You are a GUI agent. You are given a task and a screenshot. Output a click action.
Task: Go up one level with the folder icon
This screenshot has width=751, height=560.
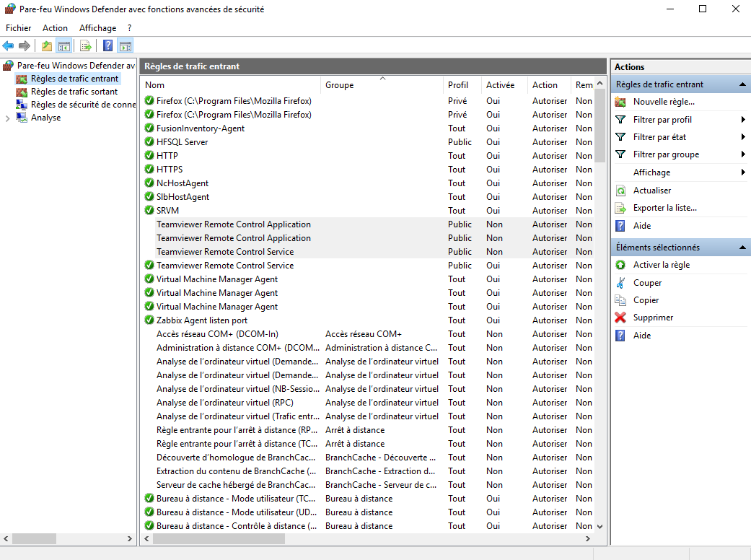46,46
